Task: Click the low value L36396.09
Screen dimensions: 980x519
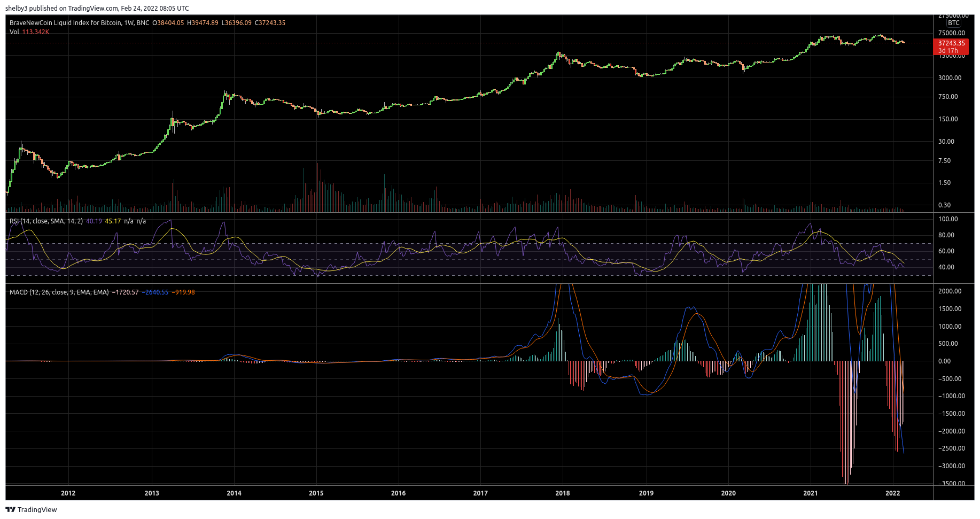Action: [236, 23]
